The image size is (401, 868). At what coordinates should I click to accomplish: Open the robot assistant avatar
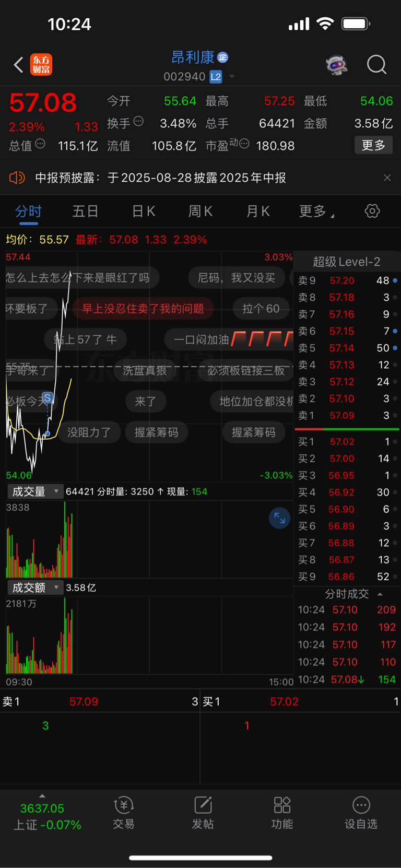click(x=337, y=65)
